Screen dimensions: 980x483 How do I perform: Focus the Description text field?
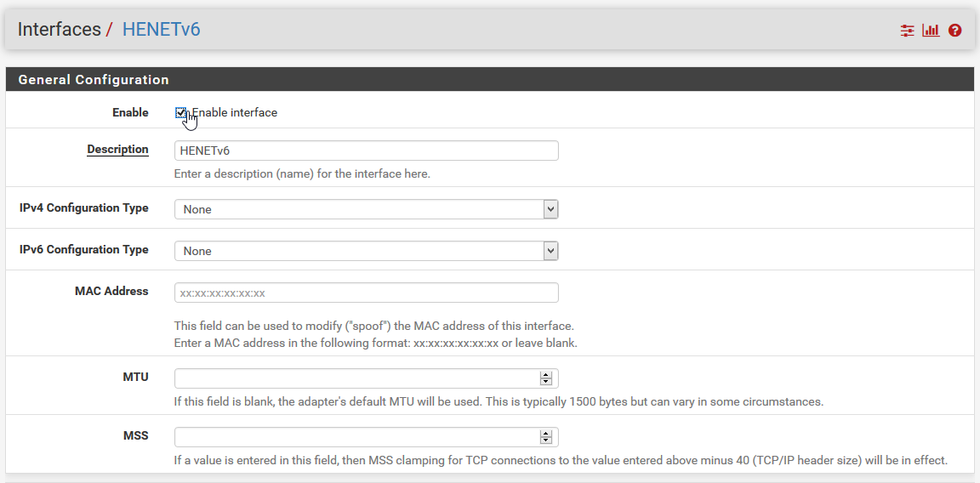coord(366,151)
